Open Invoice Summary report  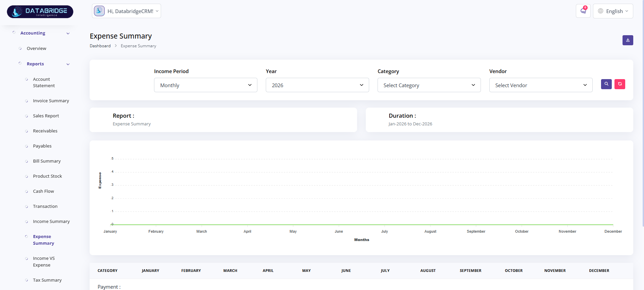pos(51,101)
